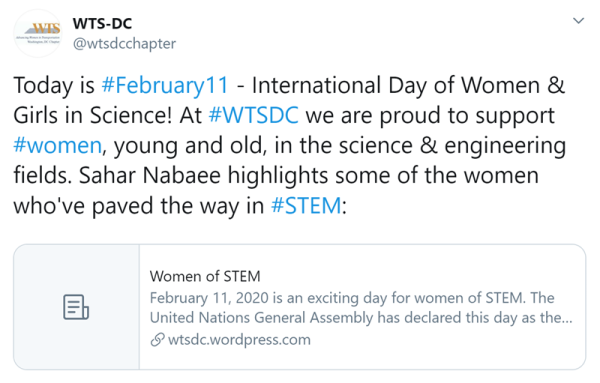Click the WTS-DC display name

pyautogui.click(x=102, y=24)
